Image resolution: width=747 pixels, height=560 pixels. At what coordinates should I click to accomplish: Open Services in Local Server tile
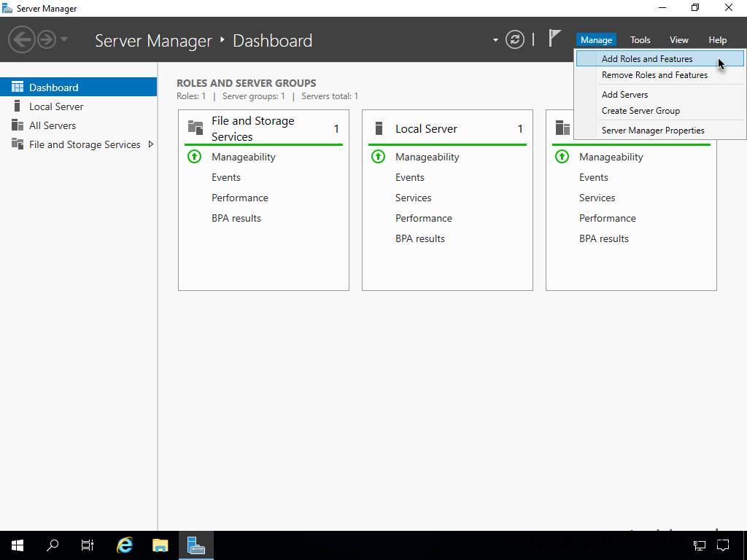click(414, 198)
